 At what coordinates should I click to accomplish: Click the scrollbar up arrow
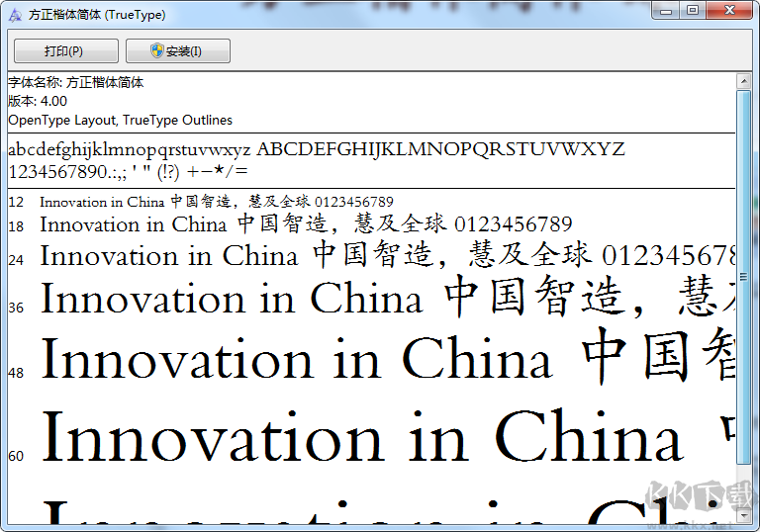(743, 81)
